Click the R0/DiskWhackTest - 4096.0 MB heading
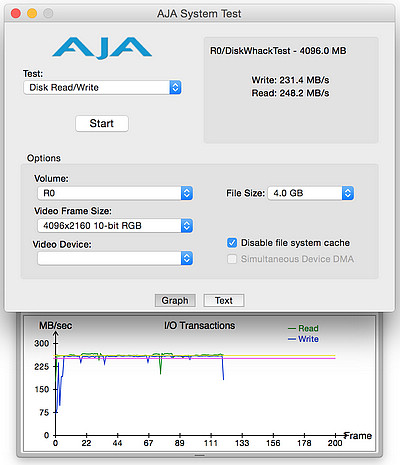 278,51
